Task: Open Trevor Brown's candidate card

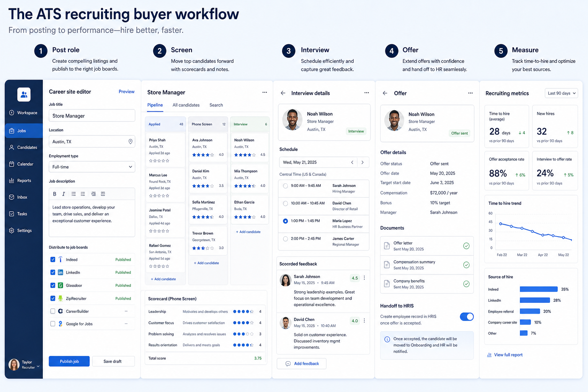Action: coord(208,240)
